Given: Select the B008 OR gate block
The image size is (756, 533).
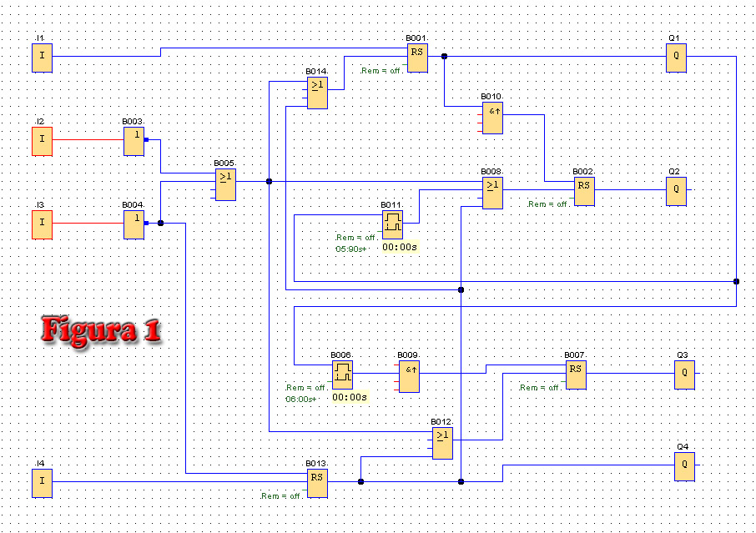Looking at the screenshot, I should pos(492,193).
